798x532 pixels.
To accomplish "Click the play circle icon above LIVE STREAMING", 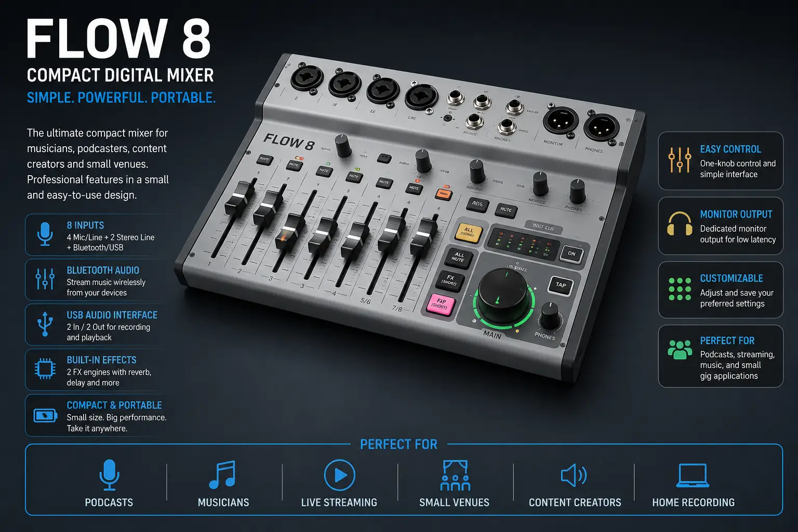I will pos(339,475).
